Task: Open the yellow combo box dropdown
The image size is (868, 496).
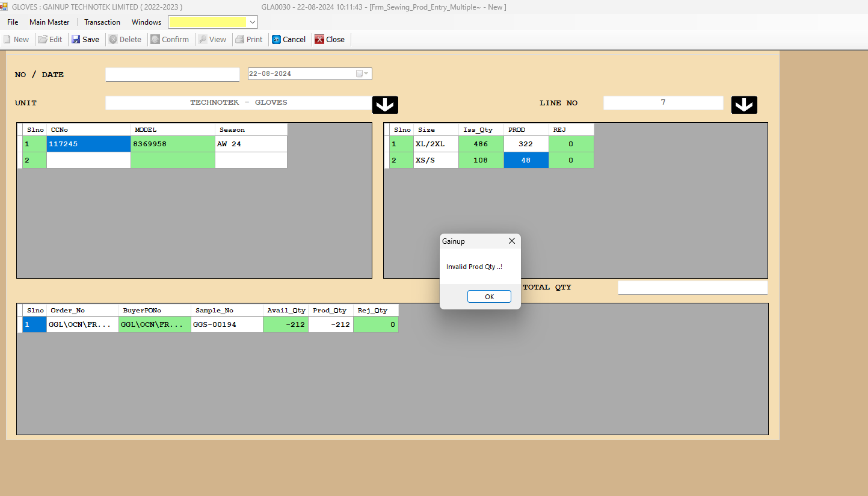Action: (x=253, y=22)
